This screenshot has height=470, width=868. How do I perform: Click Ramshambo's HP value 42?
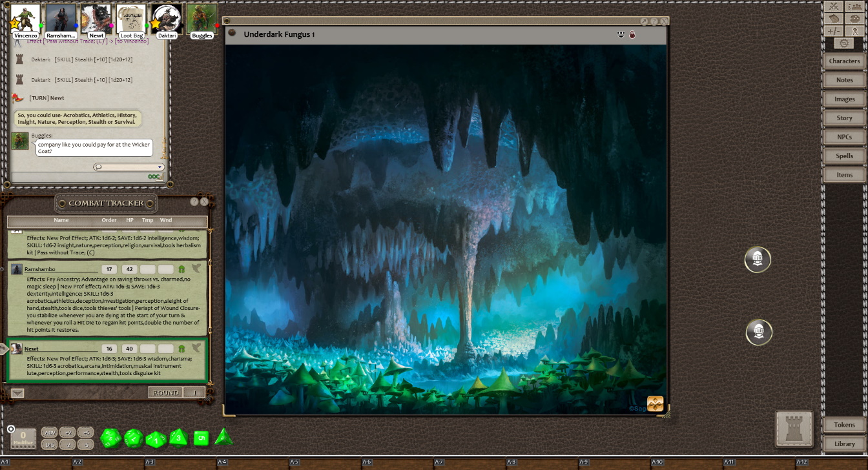click(x=129, y=269)
